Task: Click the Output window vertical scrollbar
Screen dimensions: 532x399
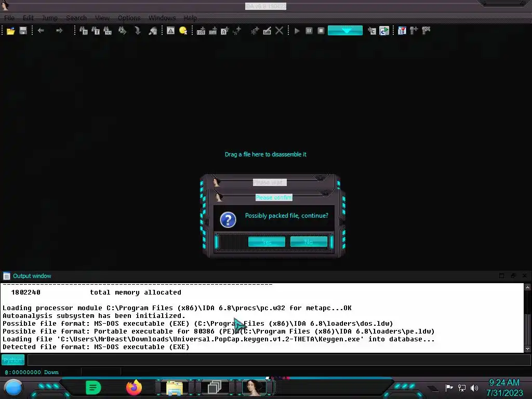Action: pos(527,318)
